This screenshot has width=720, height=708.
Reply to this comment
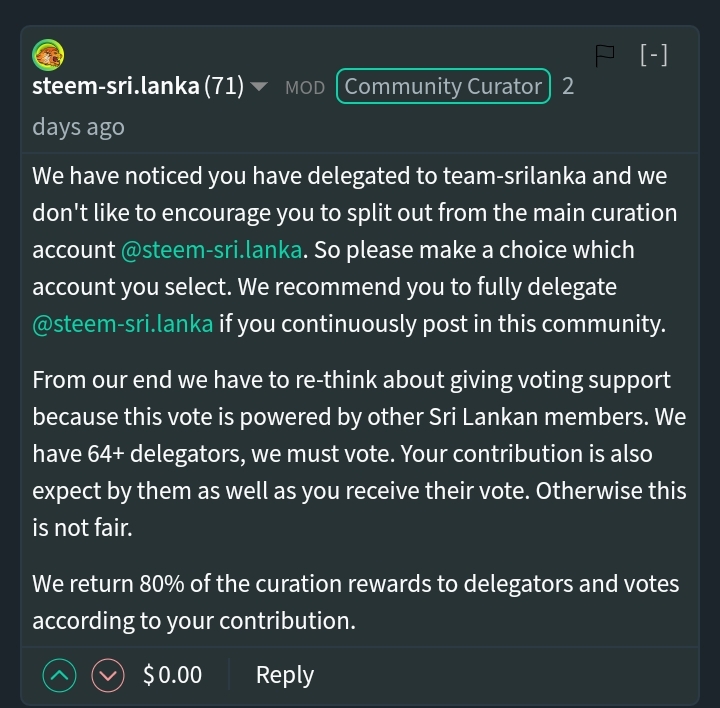click(285, 675)
